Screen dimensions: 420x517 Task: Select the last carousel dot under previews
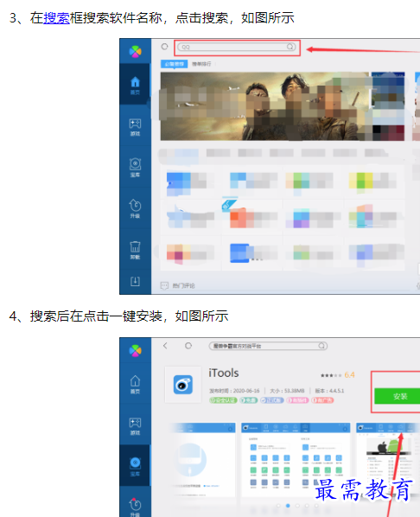tap(316, 506)
